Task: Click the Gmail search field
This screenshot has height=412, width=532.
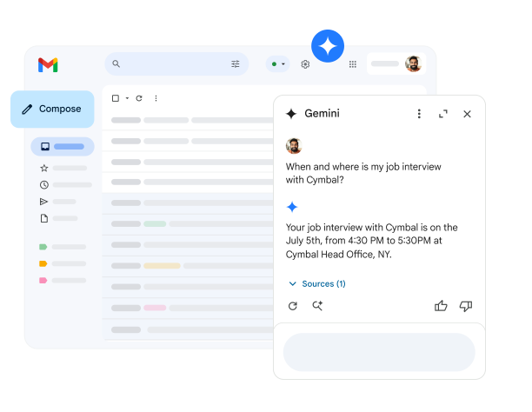Action: [x=176, y=63]
